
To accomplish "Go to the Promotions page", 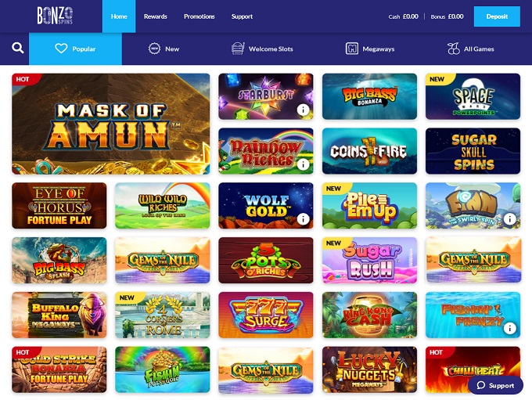I will tap(199, 16).
